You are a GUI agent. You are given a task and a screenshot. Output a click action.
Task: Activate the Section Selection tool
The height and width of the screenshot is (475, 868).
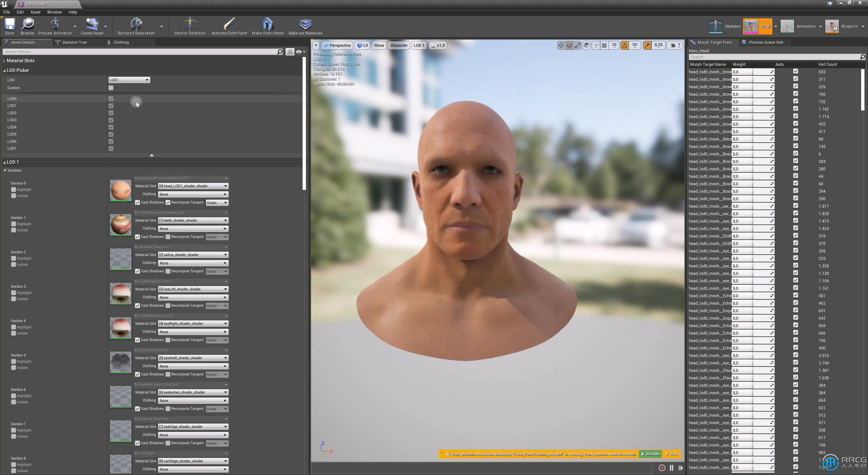pyautogui.click(x=190, y=26)
